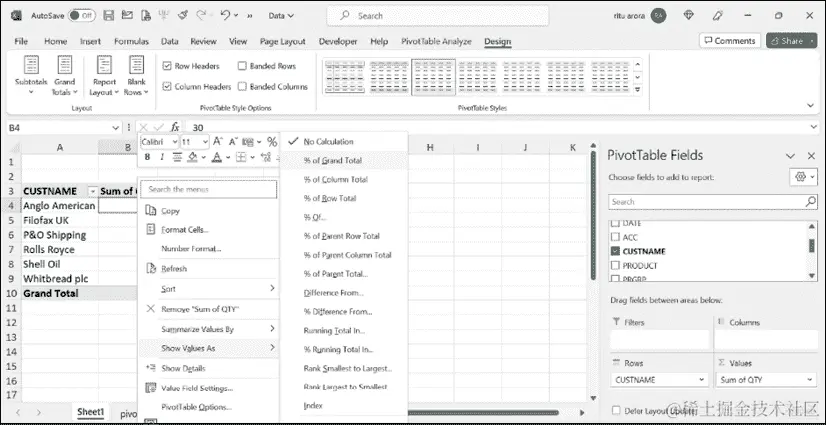Image resolution: width=826 pixels, height=425 pixels.
Task: Close the PivotTable Fields pane
Action: [811, 156]
